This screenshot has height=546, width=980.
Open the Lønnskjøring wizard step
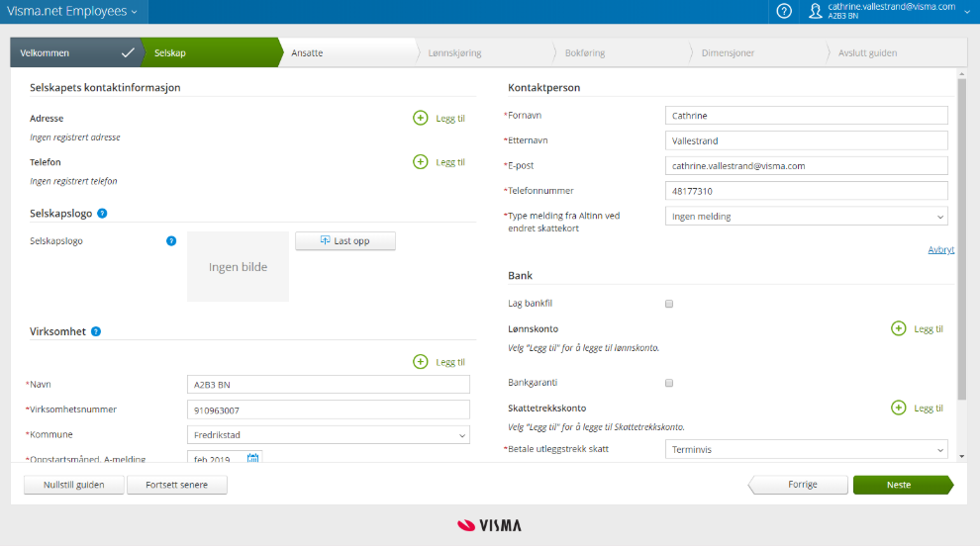click(x=455, y=53)
